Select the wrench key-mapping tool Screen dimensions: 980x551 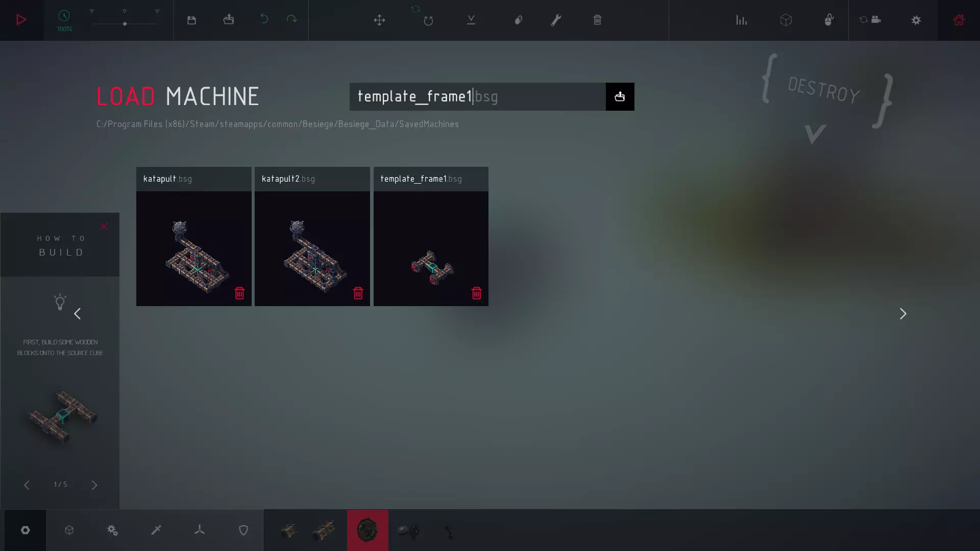[556, 20]
